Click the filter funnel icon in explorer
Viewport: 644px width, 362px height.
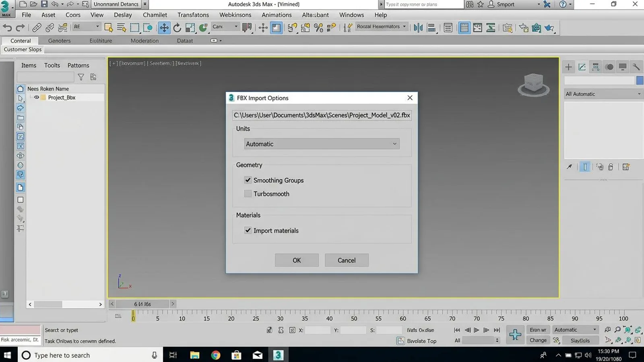(81, 77)
